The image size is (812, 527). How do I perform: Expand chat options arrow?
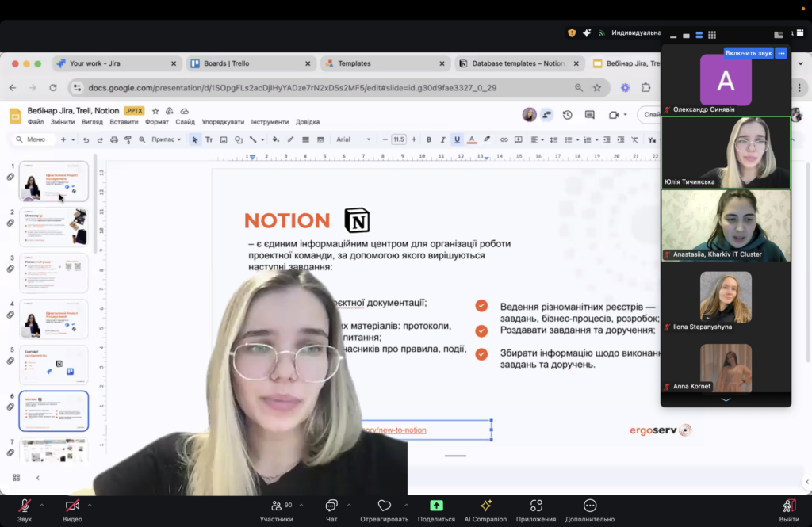click(349, 505)
